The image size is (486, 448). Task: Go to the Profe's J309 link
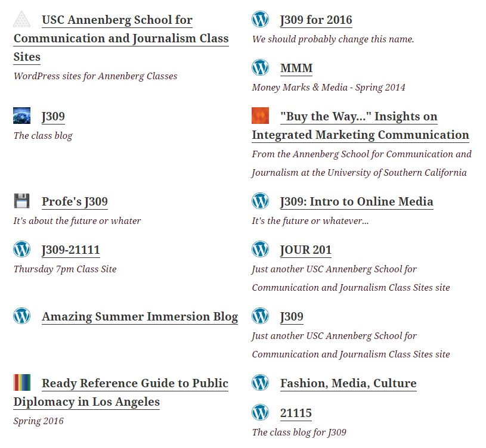pos(75,201)
